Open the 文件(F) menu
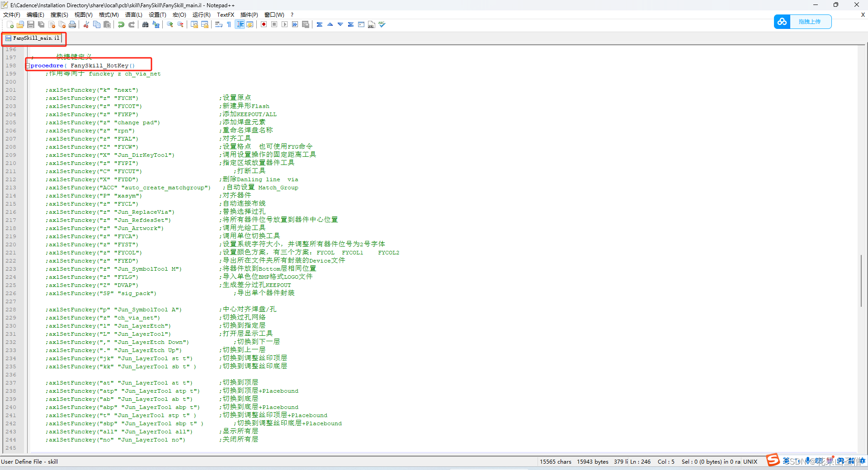868x470 pixels. pyautogui.click(x=12, y=15)
